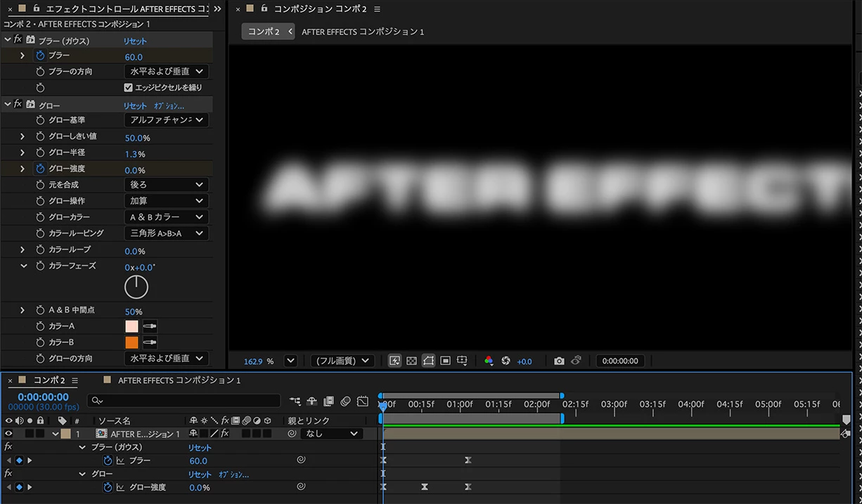Open grid and guide options

coord(462,361)
